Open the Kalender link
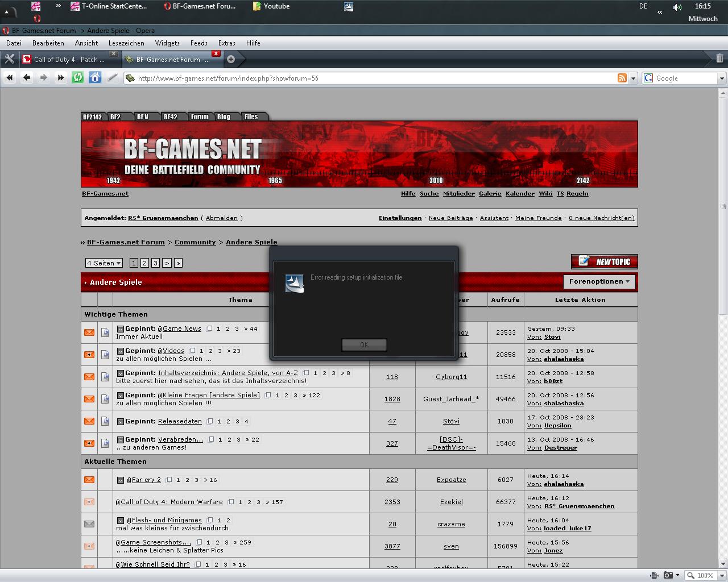Screen dimensions: 728x582 point(520,194)
